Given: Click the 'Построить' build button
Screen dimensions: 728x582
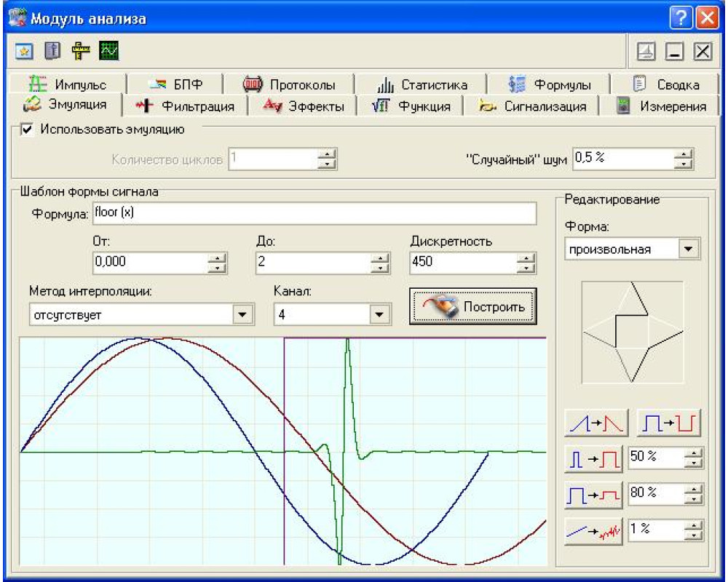Looking at the screenshot, I should (473, 306).
